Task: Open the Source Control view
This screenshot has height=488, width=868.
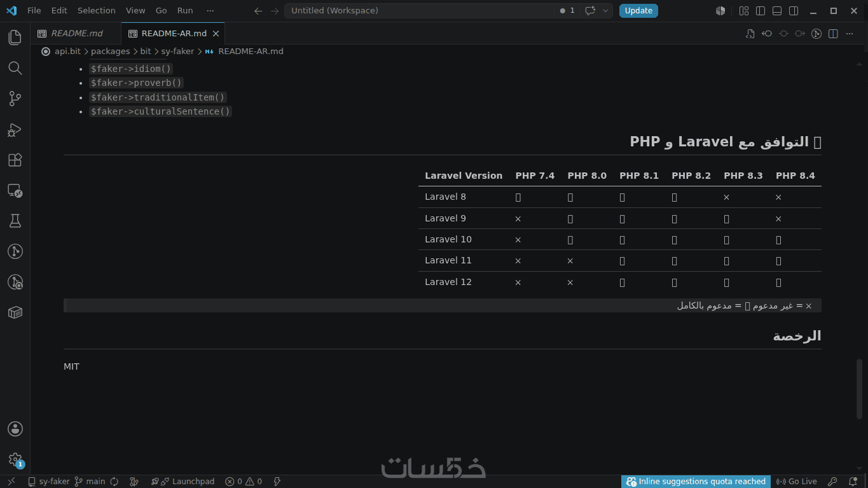Action: pos(15,99)
